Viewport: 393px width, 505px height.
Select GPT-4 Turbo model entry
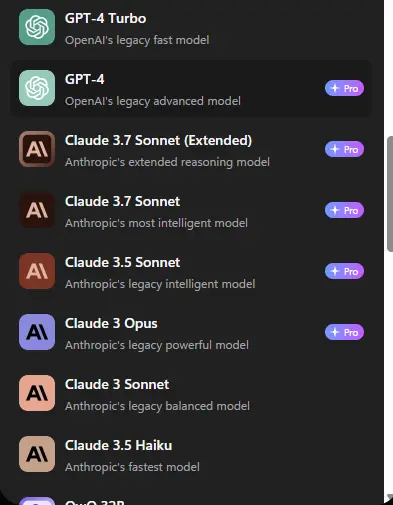click(x=192, y=28)
